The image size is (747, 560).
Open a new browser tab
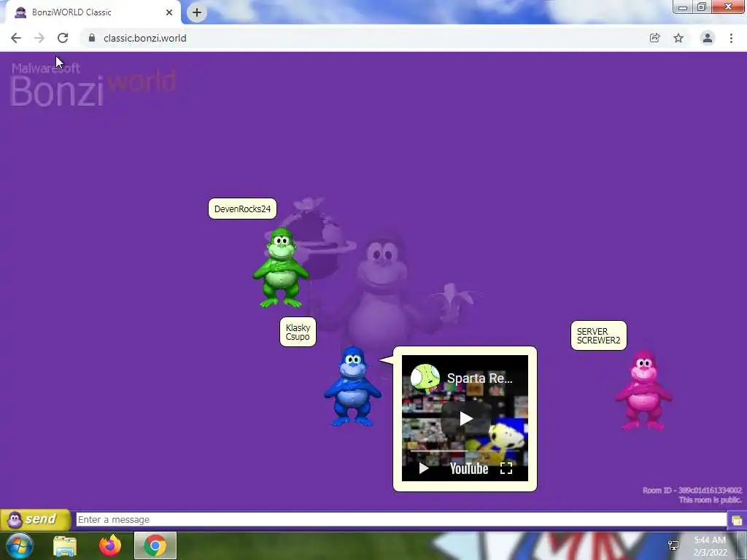[x=197, y=12]
